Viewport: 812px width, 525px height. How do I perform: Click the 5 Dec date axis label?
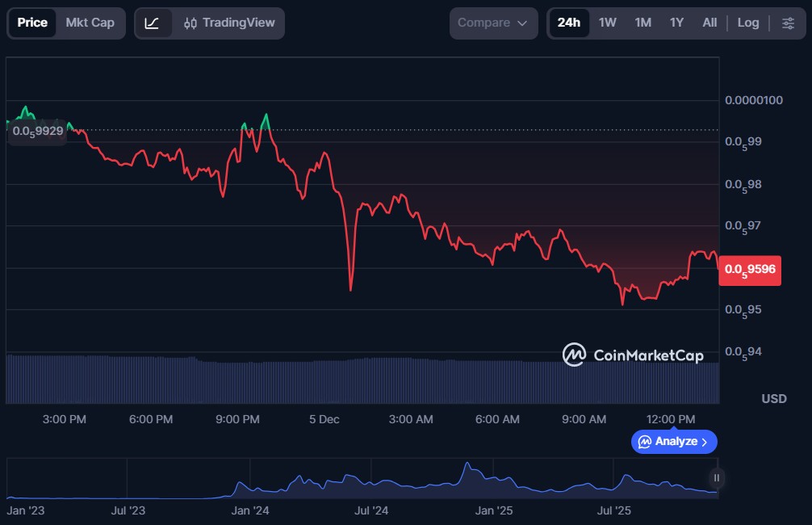tap(324, 419)
